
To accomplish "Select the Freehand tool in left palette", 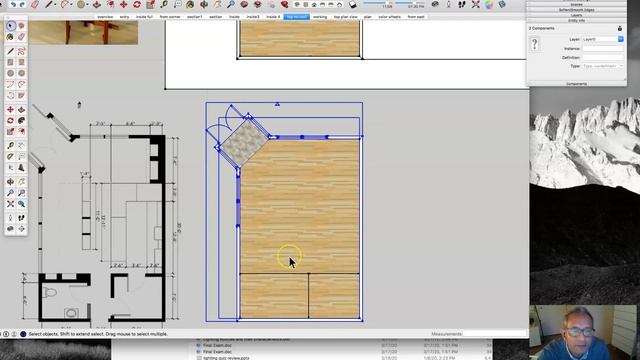I will tap(22, 51).
